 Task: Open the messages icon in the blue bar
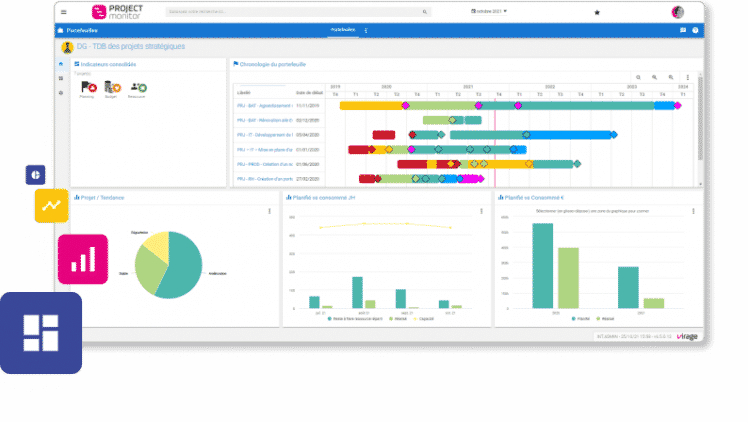pos(683,30)
